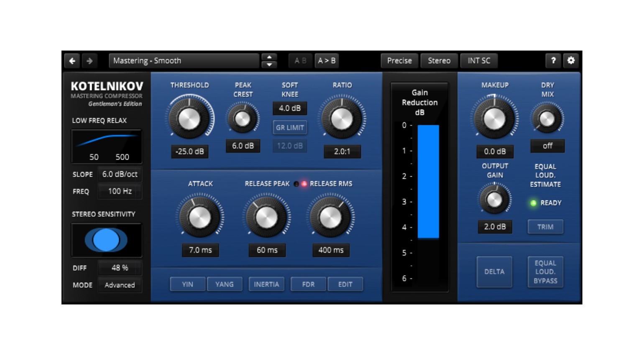Open the help question mark icon

coord(553,61)
